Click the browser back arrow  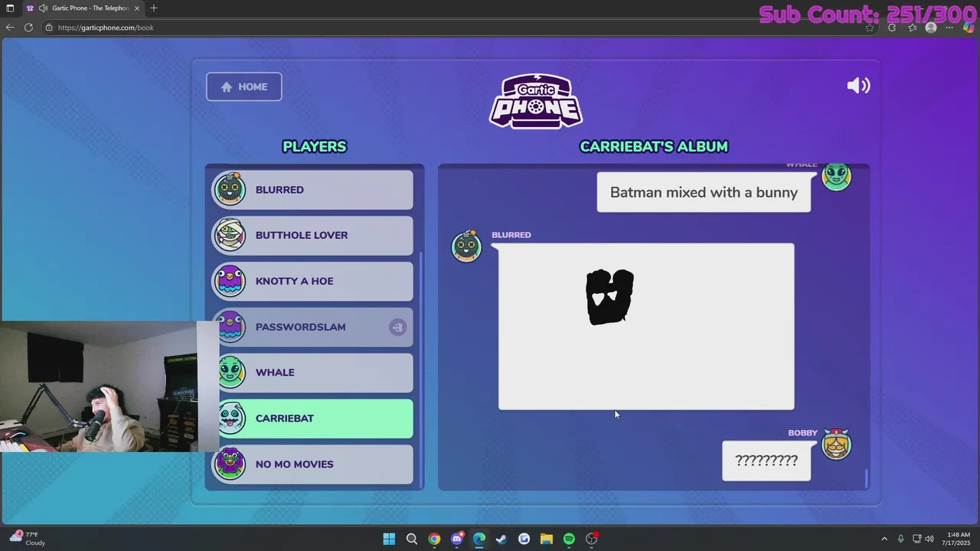(x=10, y=28)
